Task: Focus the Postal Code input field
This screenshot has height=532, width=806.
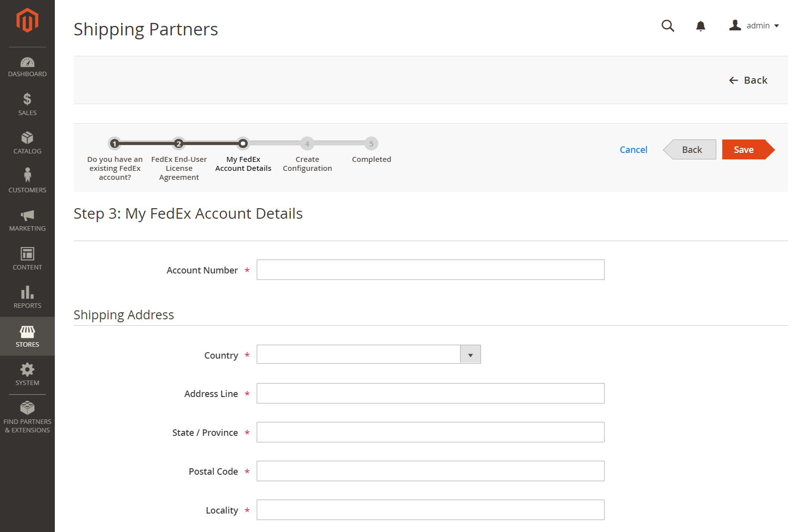Action: (x=431, y=471)
